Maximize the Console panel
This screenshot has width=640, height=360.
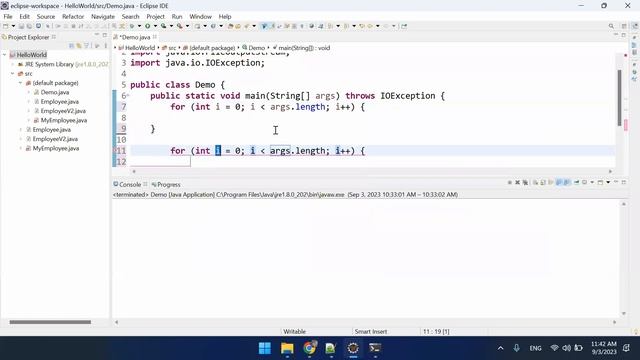click(624, 182)
